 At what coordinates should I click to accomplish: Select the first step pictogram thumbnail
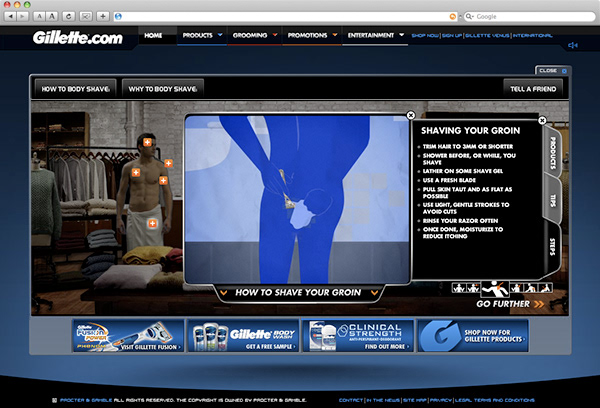[x=458, y=287]
